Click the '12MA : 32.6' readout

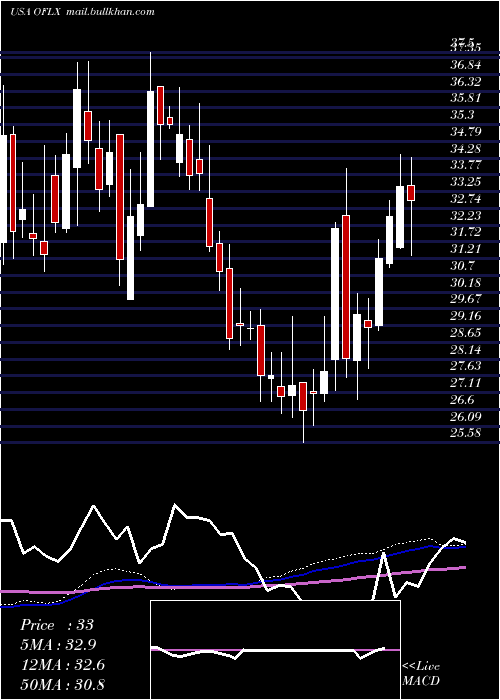(x=62, y=665)
